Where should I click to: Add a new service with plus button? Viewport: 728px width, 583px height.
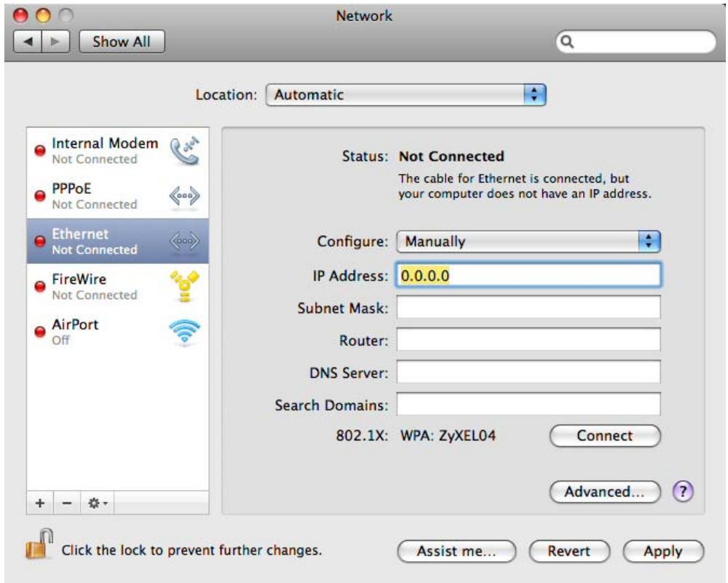[40, 503]
